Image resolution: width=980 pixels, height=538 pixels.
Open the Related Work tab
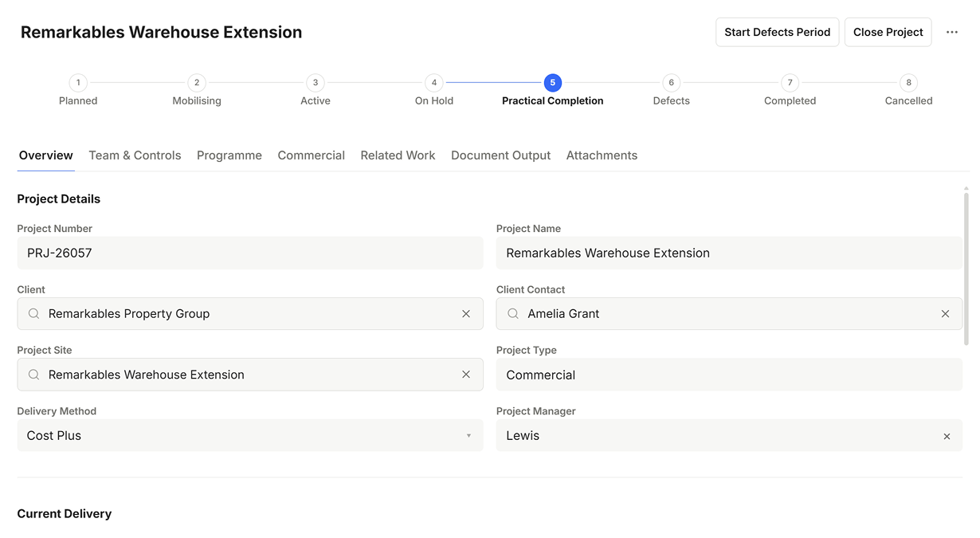398,155
